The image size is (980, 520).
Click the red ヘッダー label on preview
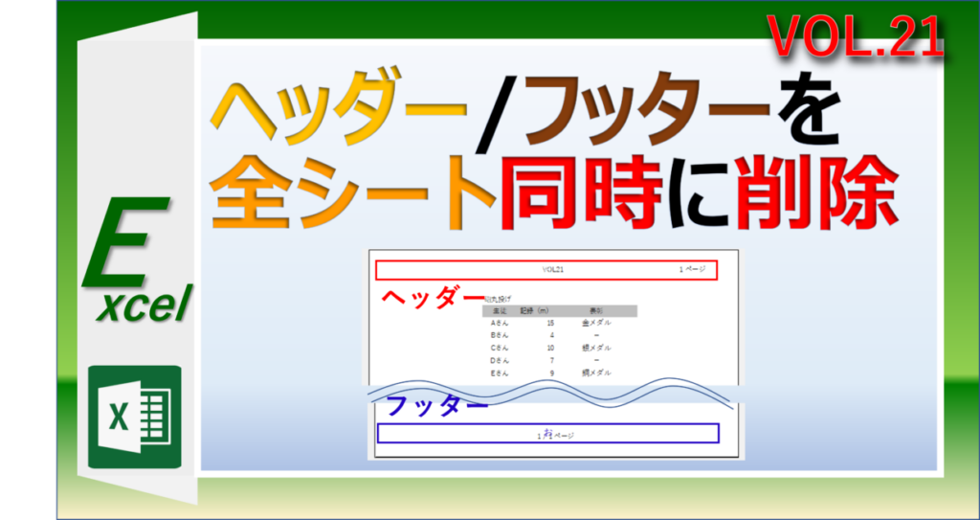coord(433,298)
